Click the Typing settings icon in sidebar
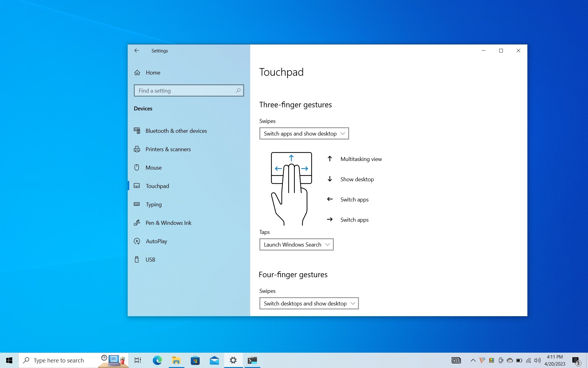The image size is (588, 368). coord(137,204)
